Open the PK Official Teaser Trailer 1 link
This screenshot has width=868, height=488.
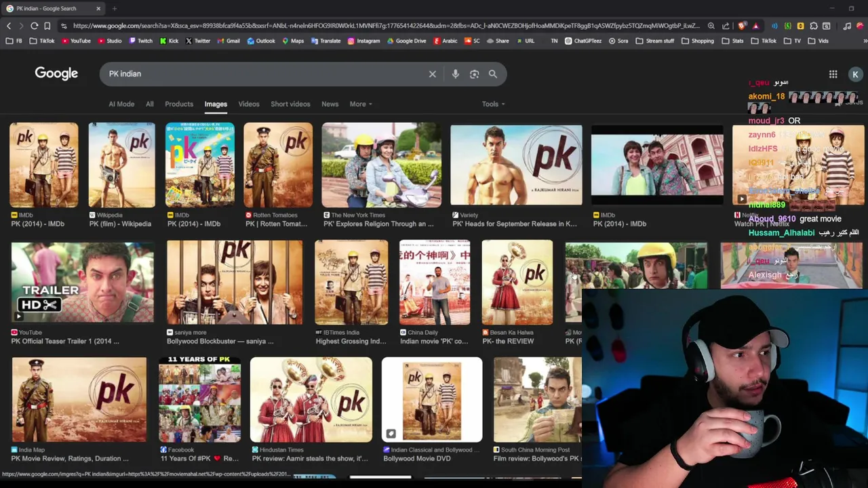pos(65,341)
